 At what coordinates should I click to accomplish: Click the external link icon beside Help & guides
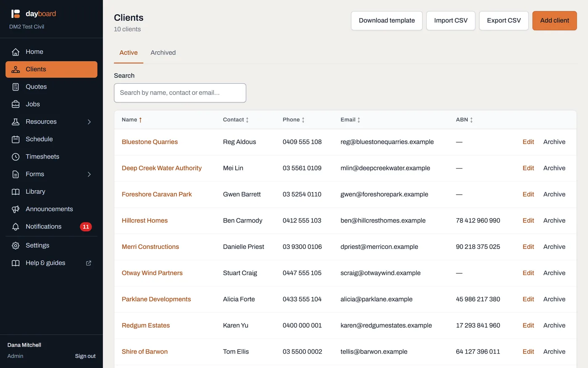89,263
